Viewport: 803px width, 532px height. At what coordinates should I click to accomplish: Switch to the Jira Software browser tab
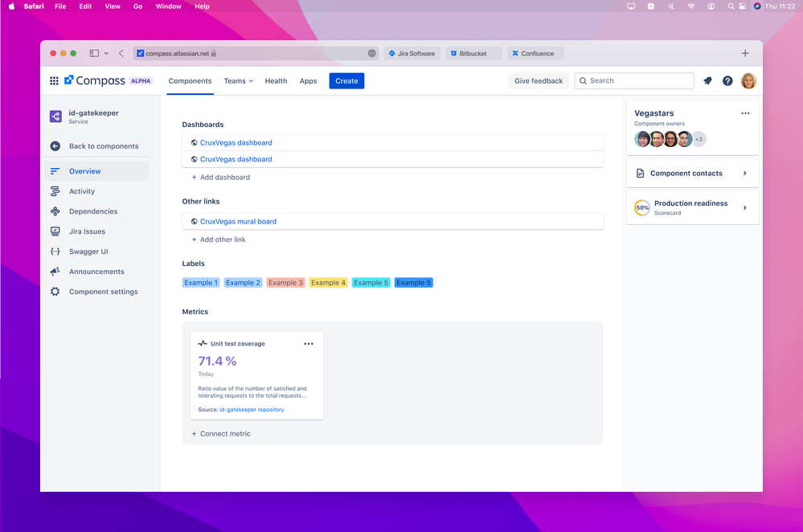tap(412, 53)
